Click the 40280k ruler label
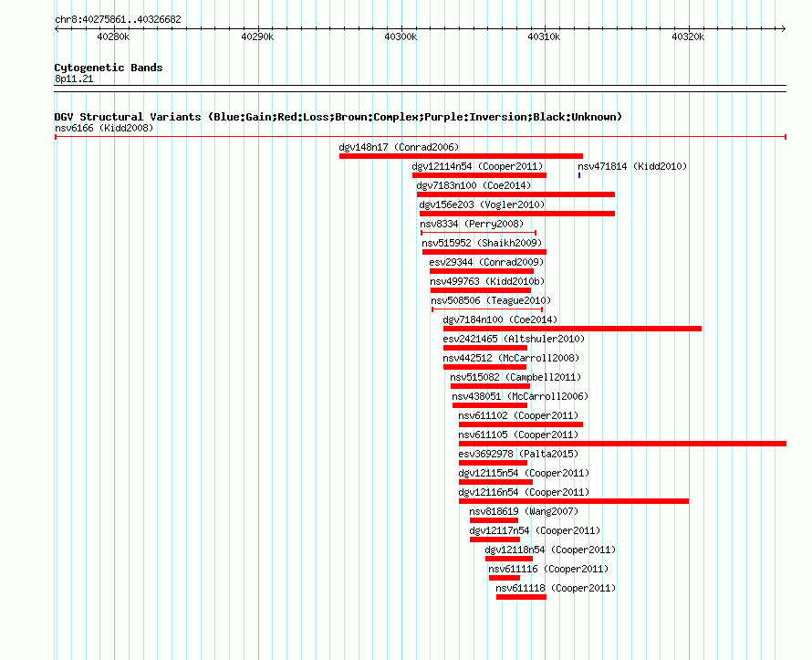This screenshot has height=660, width=812. (113, 37)
